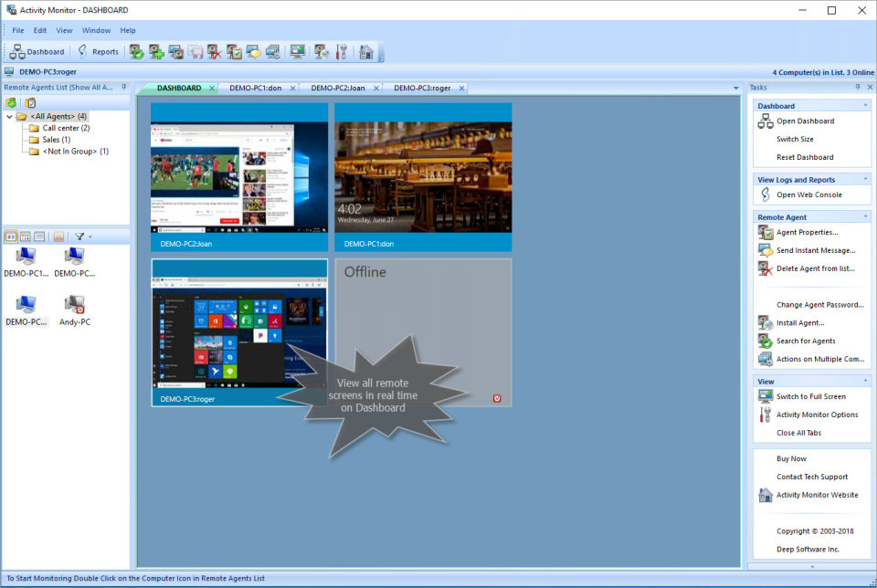Toggle large icons view in Remote Agents List
This screenshot has height=588, width=877.
[x=12, y=236]
